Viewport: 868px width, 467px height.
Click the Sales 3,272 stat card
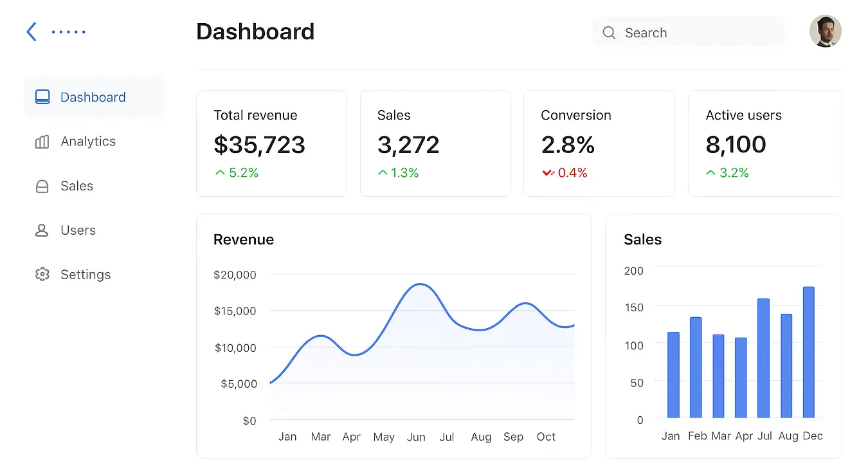[x=435, y=143]
